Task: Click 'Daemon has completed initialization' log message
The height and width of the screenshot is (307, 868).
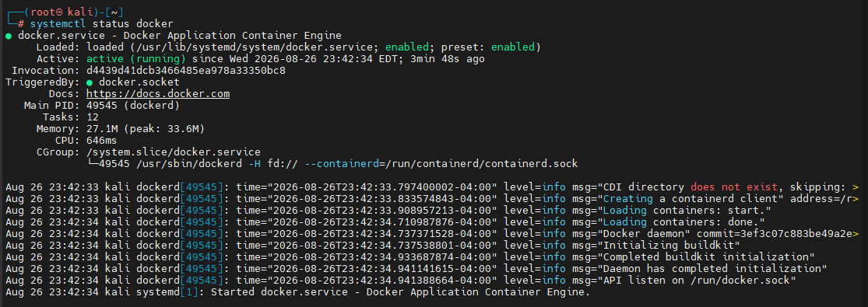Action: pos(712,268)
